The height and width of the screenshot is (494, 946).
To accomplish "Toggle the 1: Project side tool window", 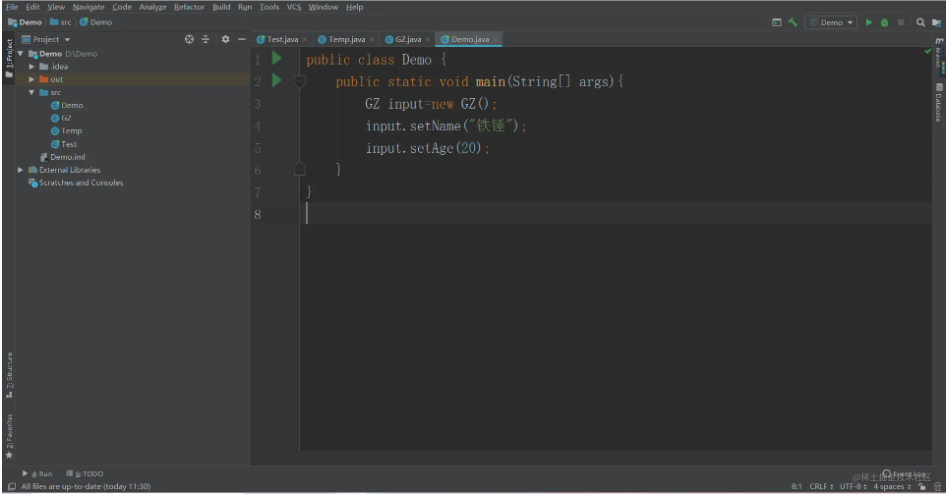I will click(9, 59).
